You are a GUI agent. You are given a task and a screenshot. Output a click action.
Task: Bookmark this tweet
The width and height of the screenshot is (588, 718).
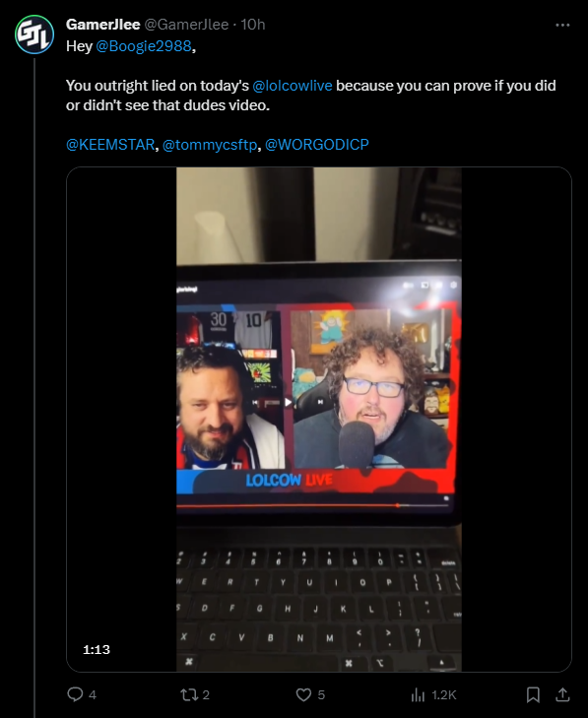[533, 694]
